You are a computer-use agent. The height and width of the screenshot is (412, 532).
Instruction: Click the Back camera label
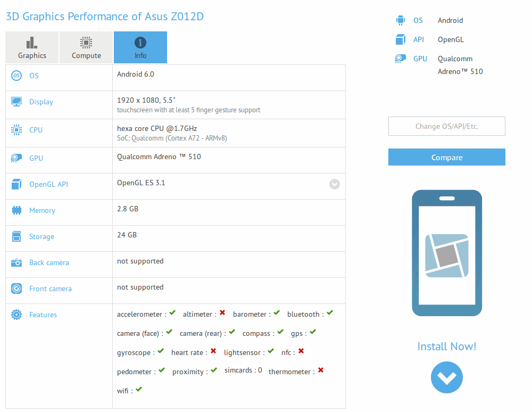[x=49, y=262]
